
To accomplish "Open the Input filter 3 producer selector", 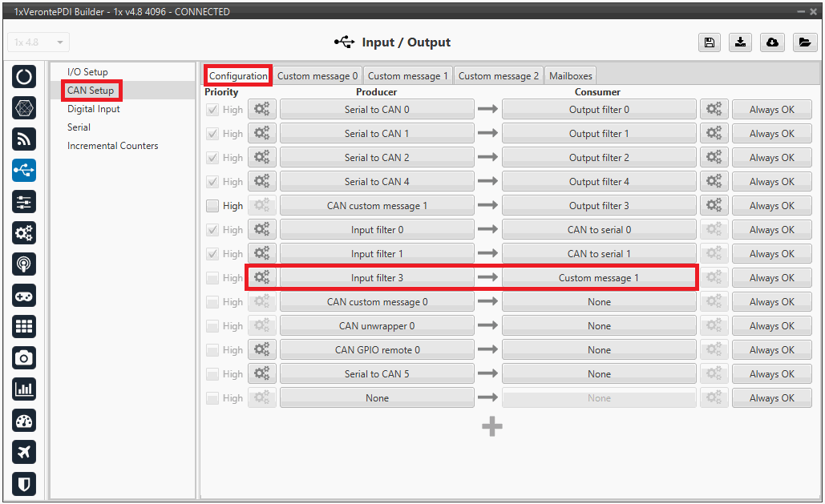I will click(377, 278).
